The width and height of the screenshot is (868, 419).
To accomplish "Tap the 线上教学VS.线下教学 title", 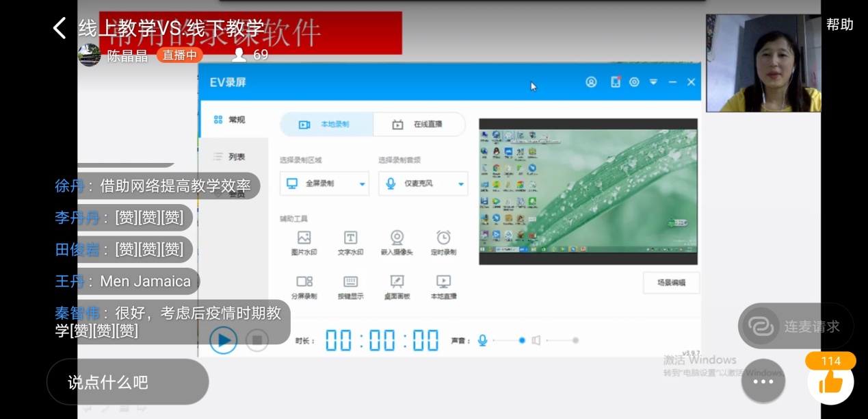I will [x=171, y=28].
